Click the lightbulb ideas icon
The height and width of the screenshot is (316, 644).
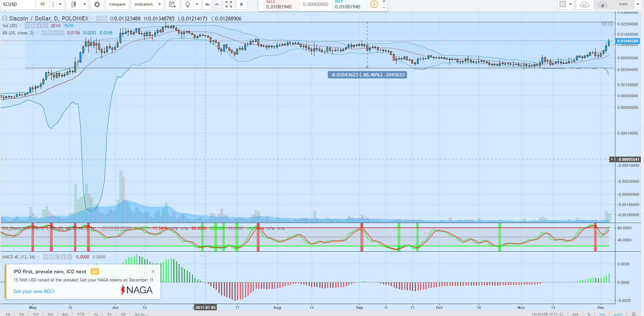(187, 4)
